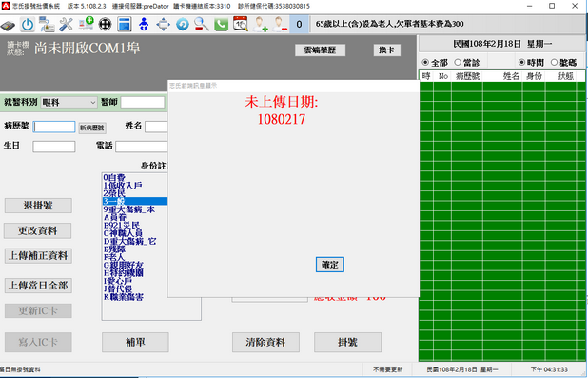Click the four-arrow move screen icon
This screenshot has width=588, height=378.
click(163, 25)
